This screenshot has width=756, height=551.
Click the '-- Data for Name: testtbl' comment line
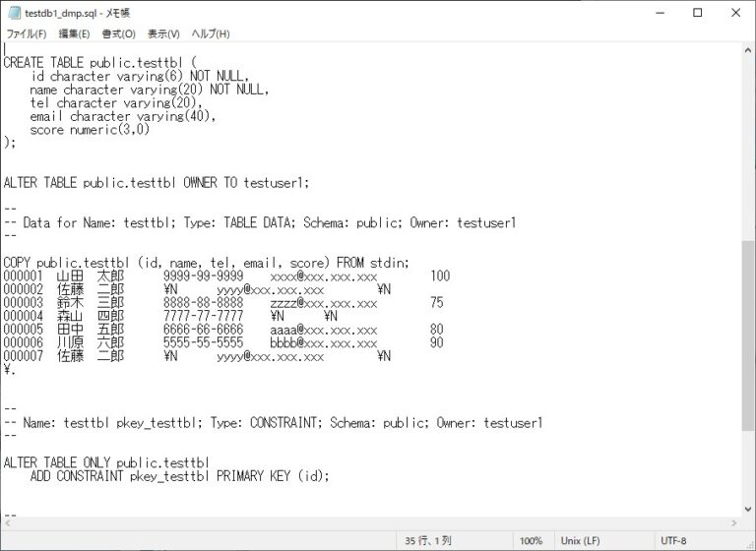pyautogui.click(x=260, y=222)
